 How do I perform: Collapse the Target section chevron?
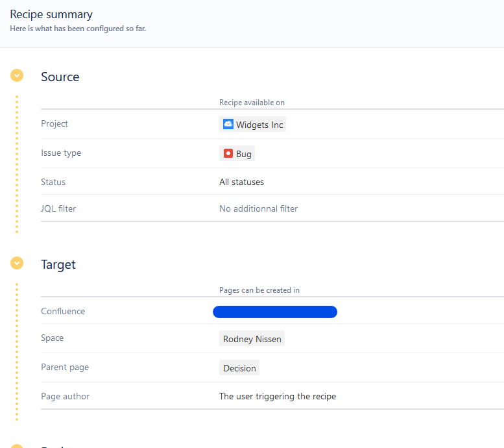tap(17, 263)
